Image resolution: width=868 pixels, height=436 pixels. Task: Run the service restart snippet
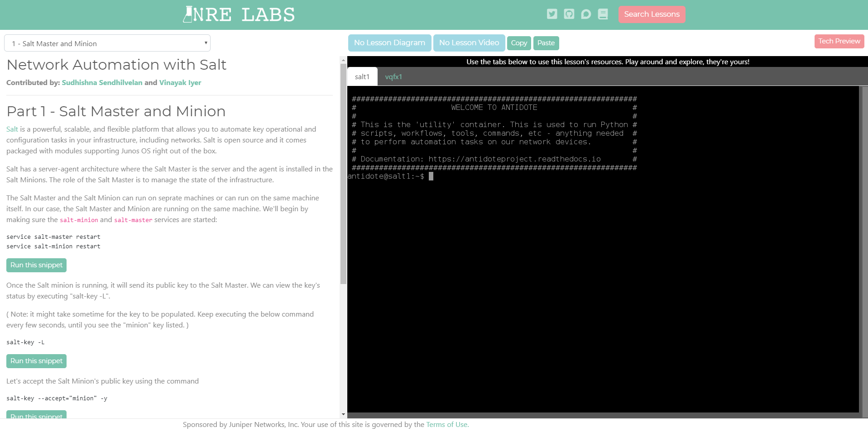click(37, 265)
